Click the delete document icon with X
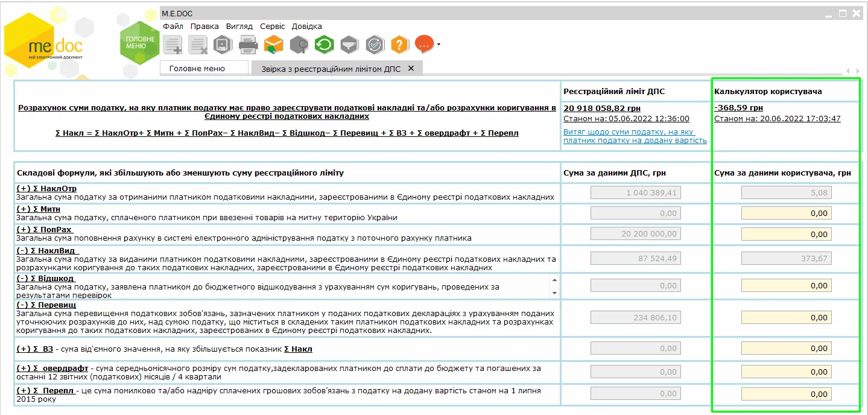Screen dimensions: 868x415 (198, 45)
